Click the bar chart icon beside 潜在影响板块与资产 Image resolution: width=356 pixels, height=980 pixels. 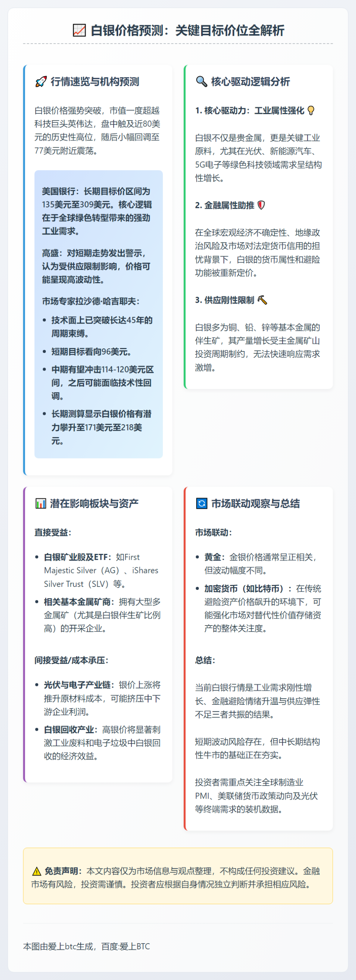[x=41, y=503]
